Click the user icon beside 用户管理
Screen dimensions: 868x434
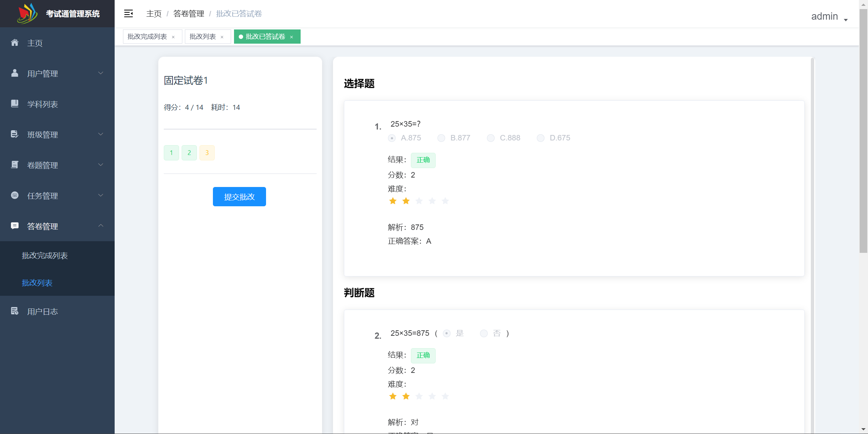[x=15, y=73]
